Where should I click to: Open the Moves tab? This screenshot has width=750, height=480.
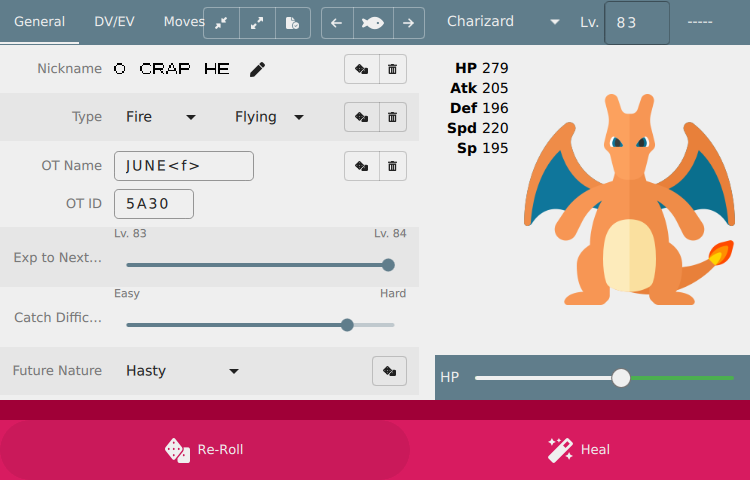184,22
